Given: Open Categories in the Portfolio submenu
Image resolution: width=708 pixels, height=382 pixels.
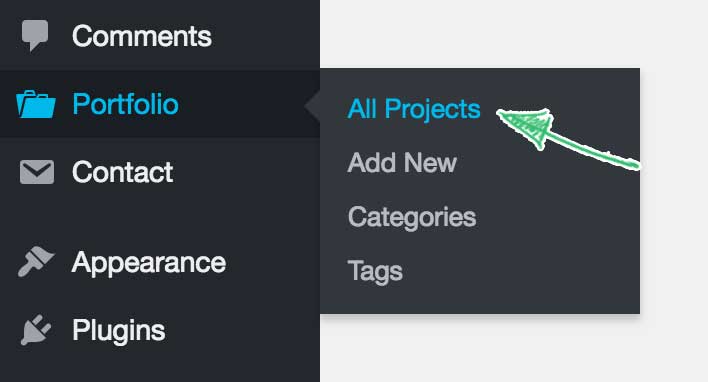Looking at the screenshot, I should tap(412, 217).
